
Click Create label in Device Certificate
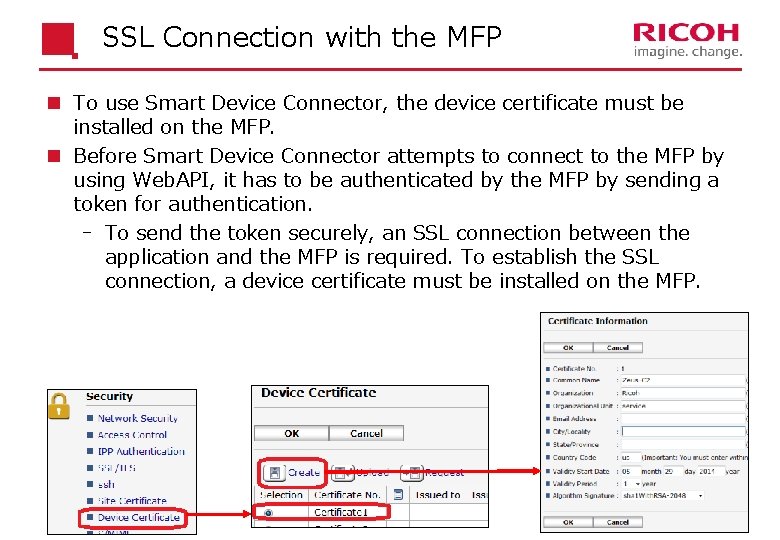[303, 472]
